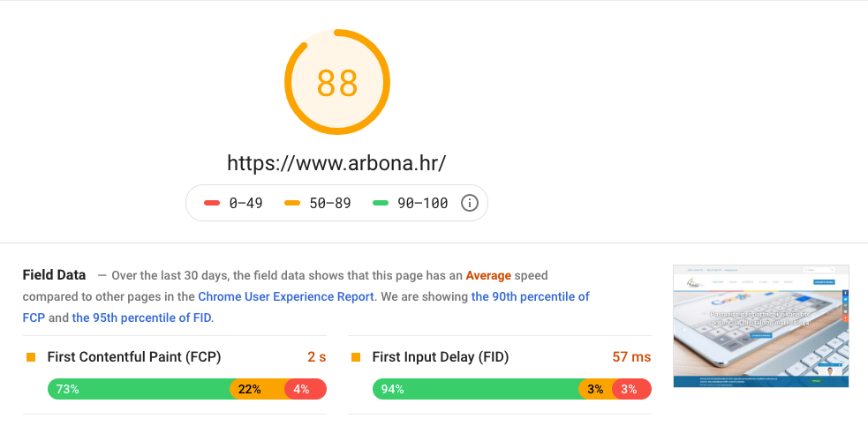
Task: Click the First Input Delay (FID) label
Action: point(440,357)
